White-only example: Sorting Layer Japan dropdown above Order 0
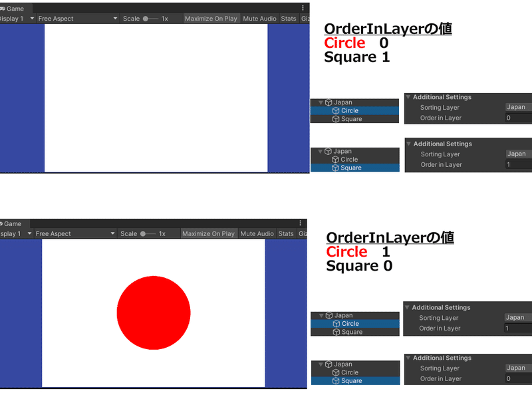This screenshot has width=532, height=399. click(x=519, y=107)
